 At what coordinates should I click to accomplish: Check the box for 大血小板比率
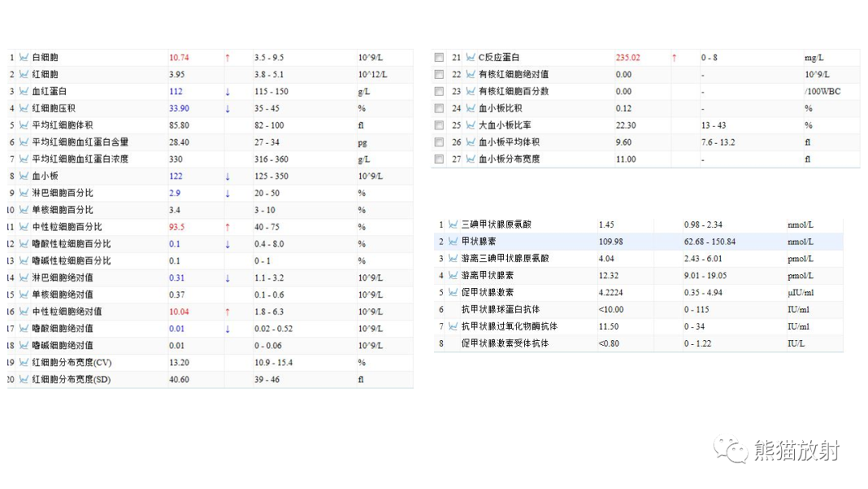pos(439,125)
